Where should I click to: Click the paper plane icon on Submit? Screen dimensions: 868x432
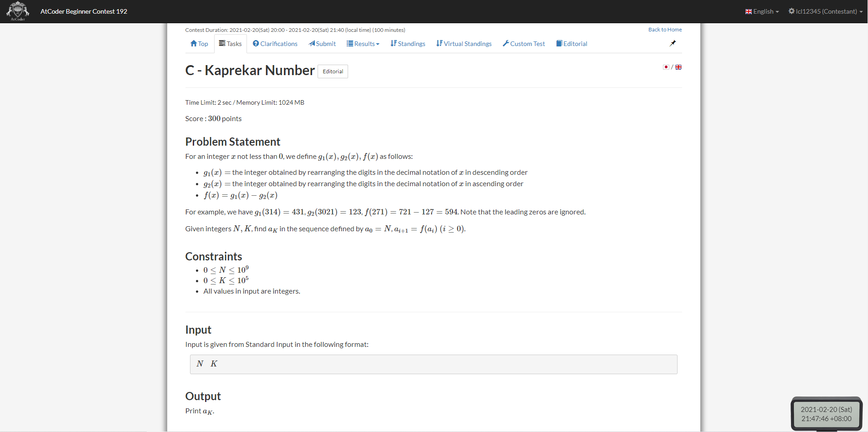[x=312, y=44]
